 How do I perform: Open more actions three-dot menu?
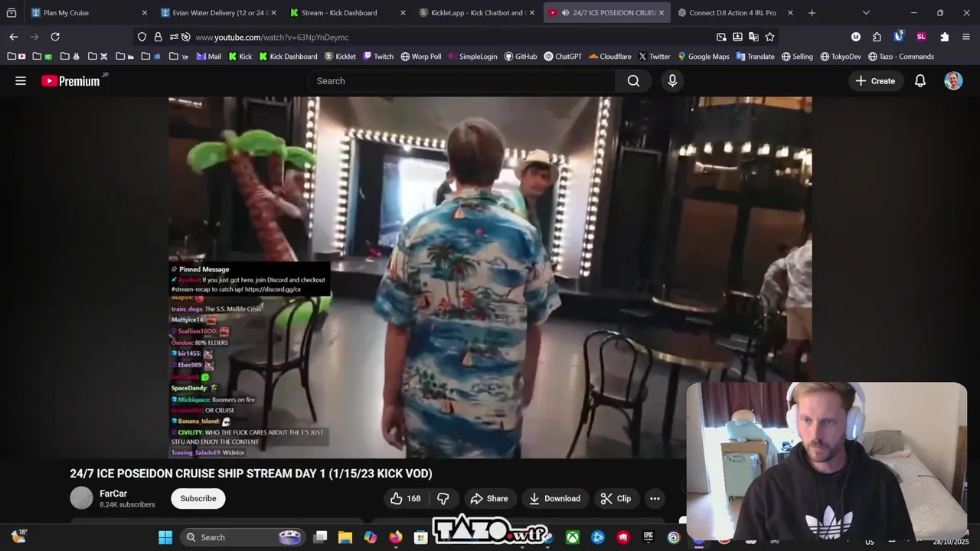point(655,498)
